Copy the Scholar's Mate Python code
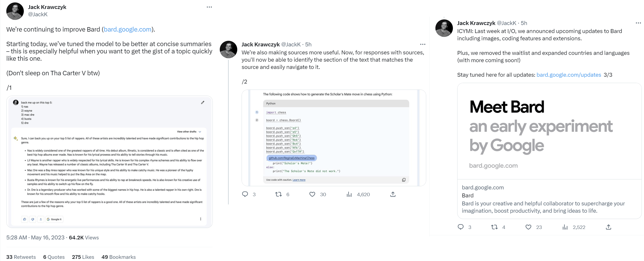This screenshot has height=261, width=644. pos(404,180)
